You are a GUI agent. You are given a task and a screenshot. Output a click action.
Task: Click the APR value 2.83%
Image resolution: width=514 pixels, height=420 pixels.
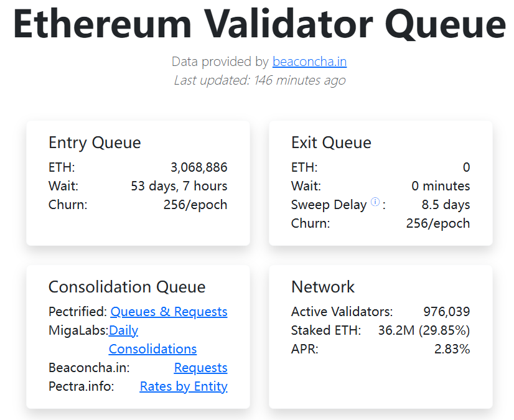tap(452, 349)
